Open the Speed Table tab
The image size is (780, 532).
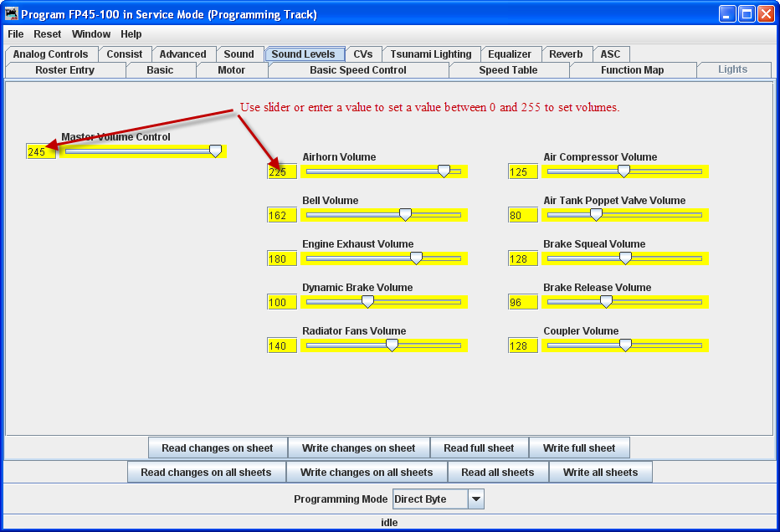[x=508, y=70]
